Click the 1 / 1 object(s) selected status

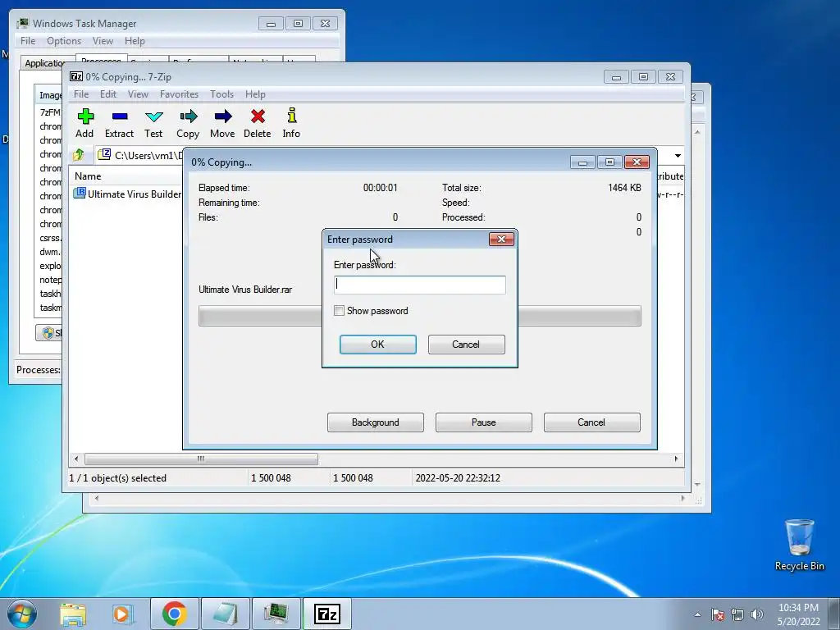pos(118,478)
